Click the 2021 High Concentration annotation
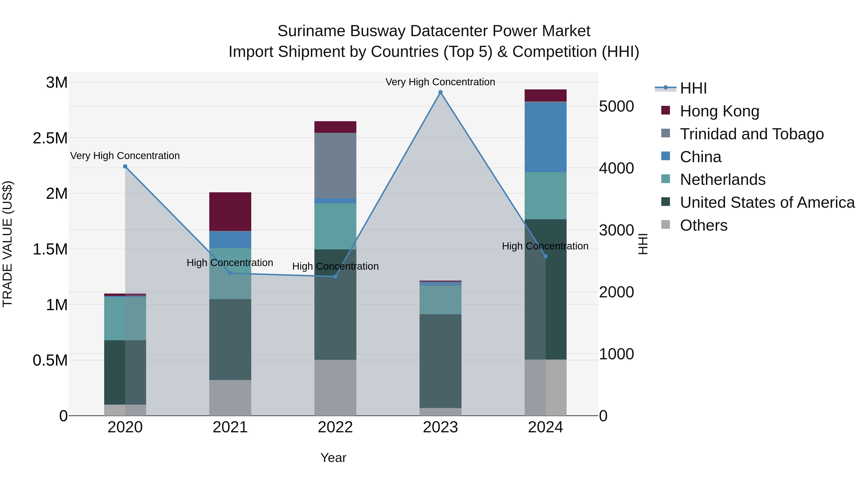Screen dimensions: 868x488 [230, 263]
